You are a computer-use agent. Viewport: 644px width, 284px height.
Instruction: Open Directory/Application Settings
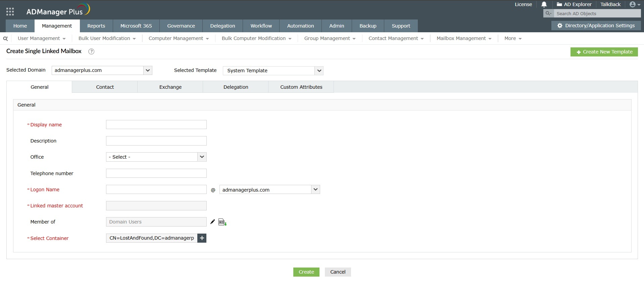pos(596,26)
